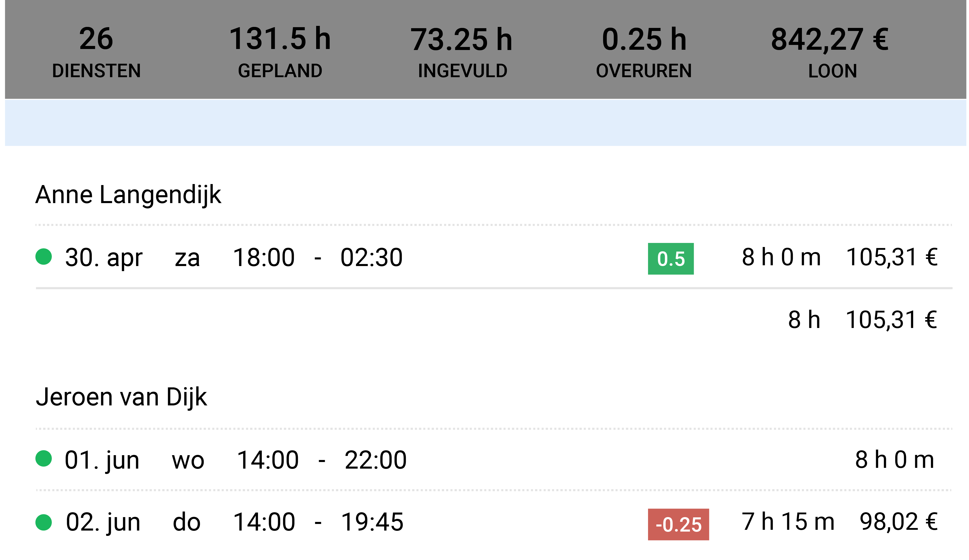Open the Jeroen van Dijk employee section
Image resolution: width=969 pixels, height=560 pixels.
click(x=122, y=397)
